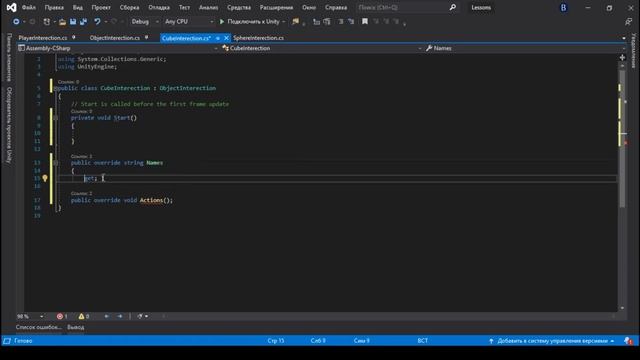The height and width of the screenshot is (360, 640).
Task: Click the new project icon in toolbar
Action: [47, 22]
